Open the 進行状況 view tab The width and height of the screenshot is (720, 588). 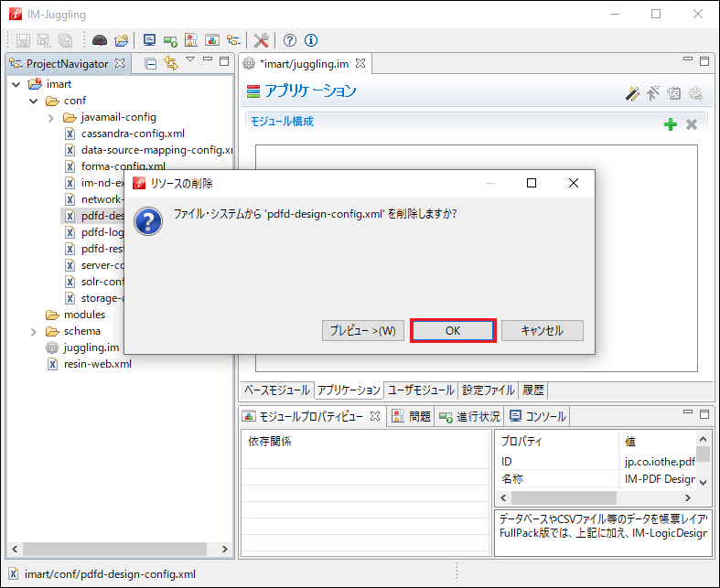coord(469,416)
